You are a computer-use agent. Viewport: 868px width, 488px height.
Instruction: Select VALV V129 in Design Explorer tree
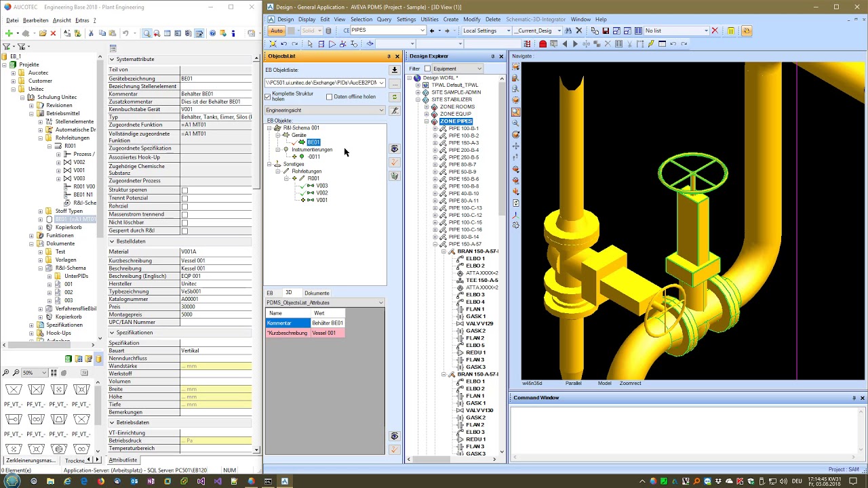(x=479, y=324)
